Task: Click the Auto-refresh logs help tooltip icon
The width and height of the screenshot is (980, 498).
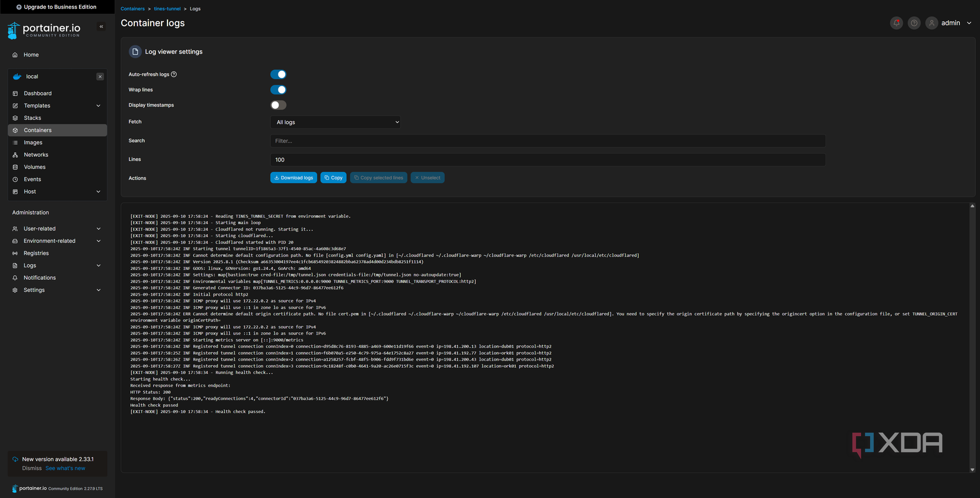Action: [174, 74]
